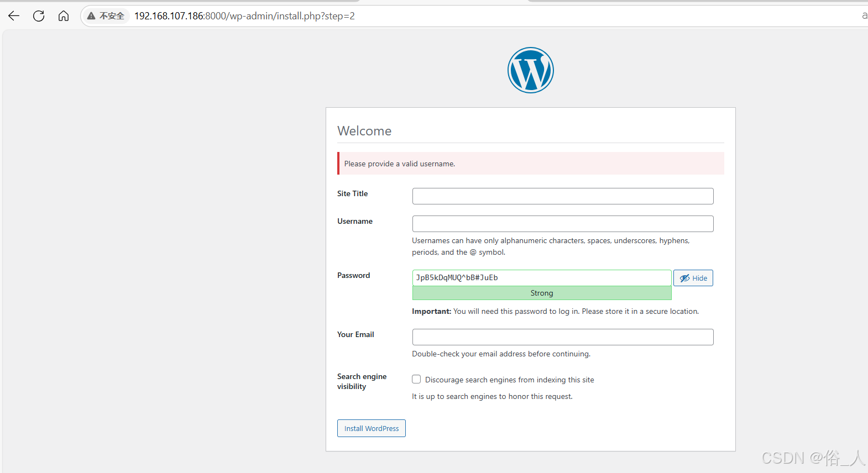The image size is (868, 473).
Task: Click the 'Discourage search engines from indexing this site' text
Action: click(510, 380)
